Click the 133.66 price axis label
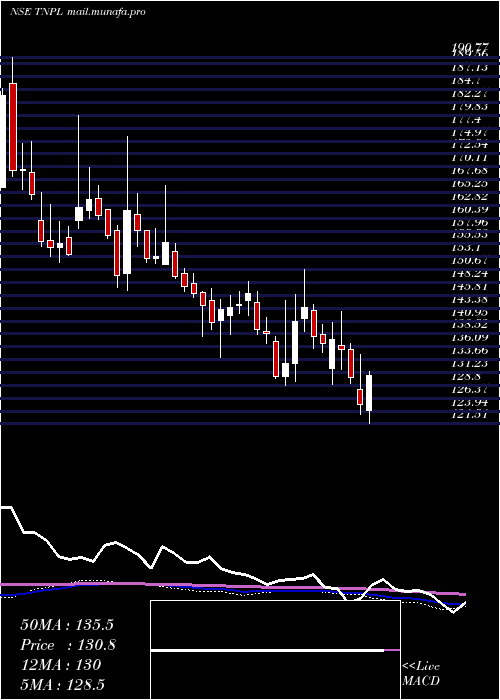Screen dimensions: 500x700 pyautogui.click(x=469, y=351)
